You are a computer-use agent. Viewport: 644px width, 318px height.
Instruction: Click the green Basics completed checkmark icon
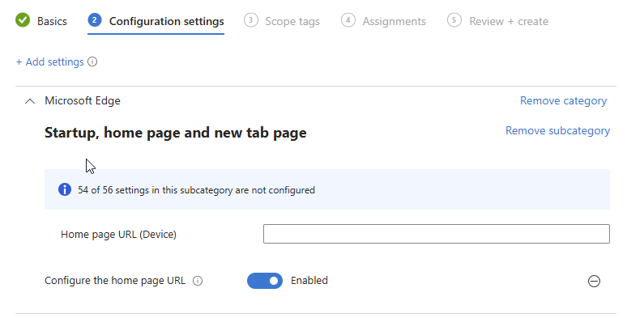pos(23,20)
